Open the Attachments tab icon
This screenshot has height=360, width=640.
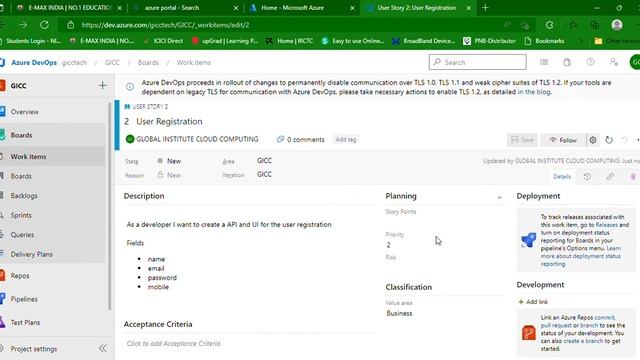(633, 176)
